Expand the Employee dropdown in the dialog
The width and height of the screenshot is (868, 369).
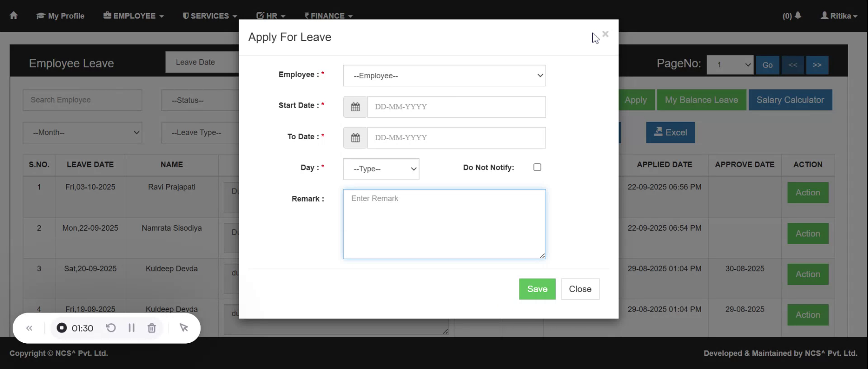[444, 76]
